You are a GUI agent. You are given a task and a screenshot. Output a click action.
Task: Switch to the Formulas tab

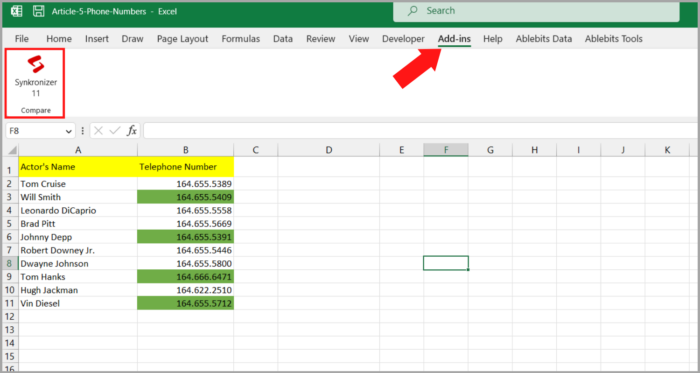[x=241, y=39]
